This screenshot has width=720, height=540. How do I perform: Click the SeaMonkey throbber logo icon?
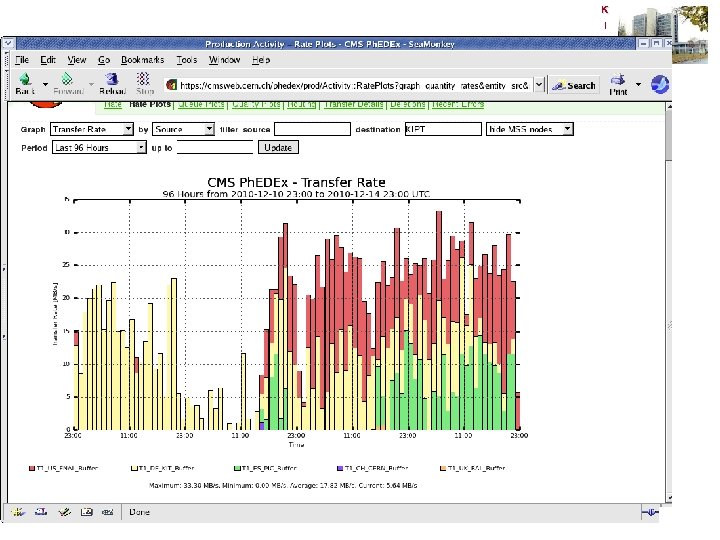(659, 84)
